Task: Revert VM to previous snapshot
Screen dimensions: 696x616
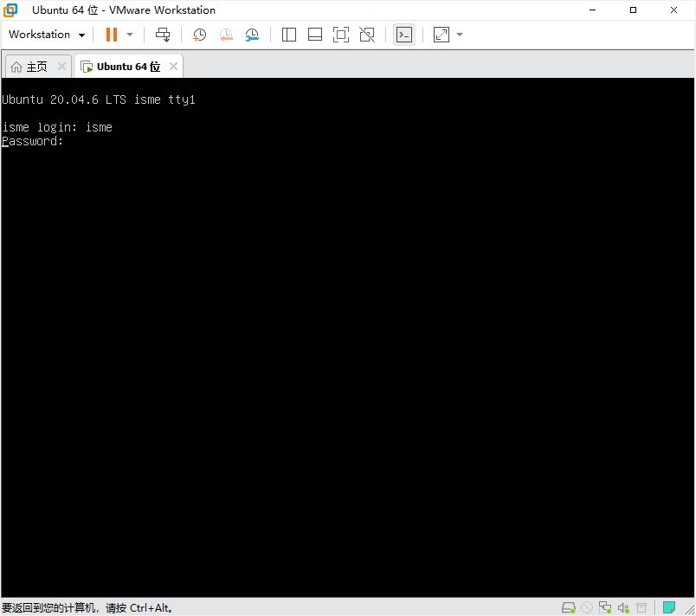Action: (x=226, y=35)
